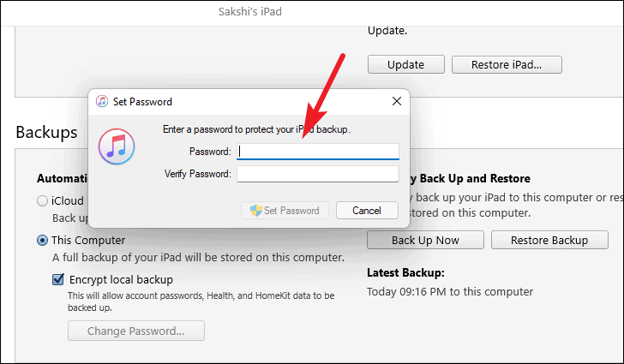Click the Enter a password prompt text
This screenshot has width=624, height=364.
coord(256,129)
